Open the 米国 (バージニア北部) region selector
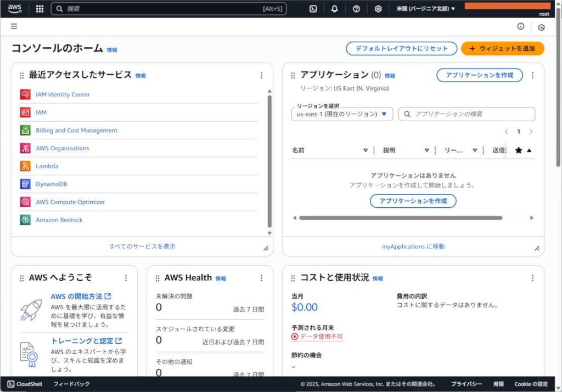Screen dimensions: 562x392 click(x=425, y=9)
